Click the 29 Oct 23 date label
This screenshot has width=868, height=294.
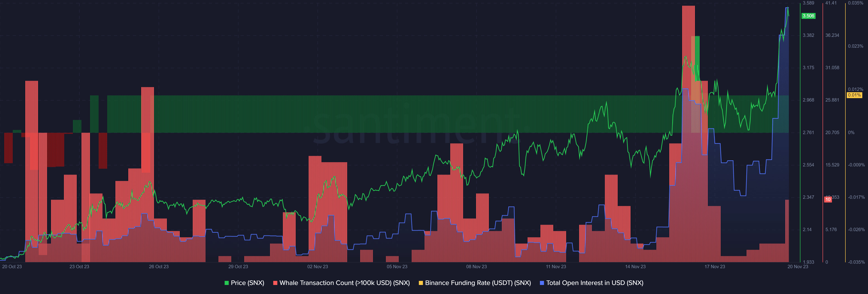(x=238, y=267)
